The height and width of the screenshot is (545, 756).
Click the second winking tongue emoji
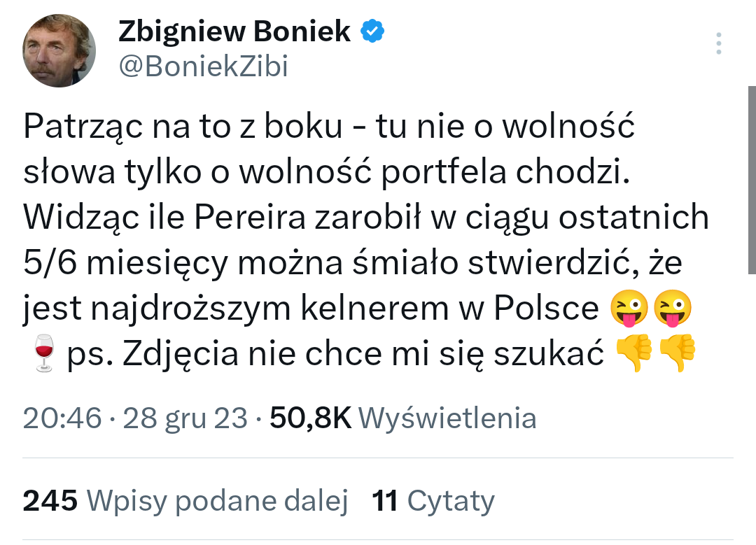tap(673, 309)
